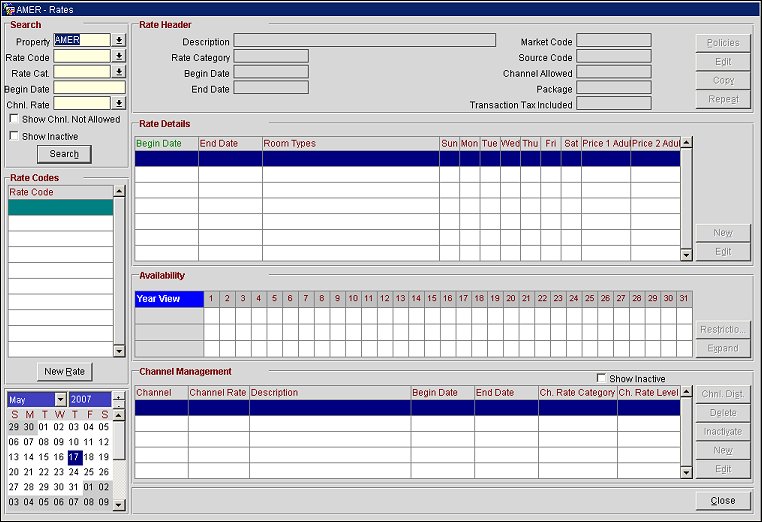Click the New Rate button
Screen dimensions: 762x522
point(64,371)
